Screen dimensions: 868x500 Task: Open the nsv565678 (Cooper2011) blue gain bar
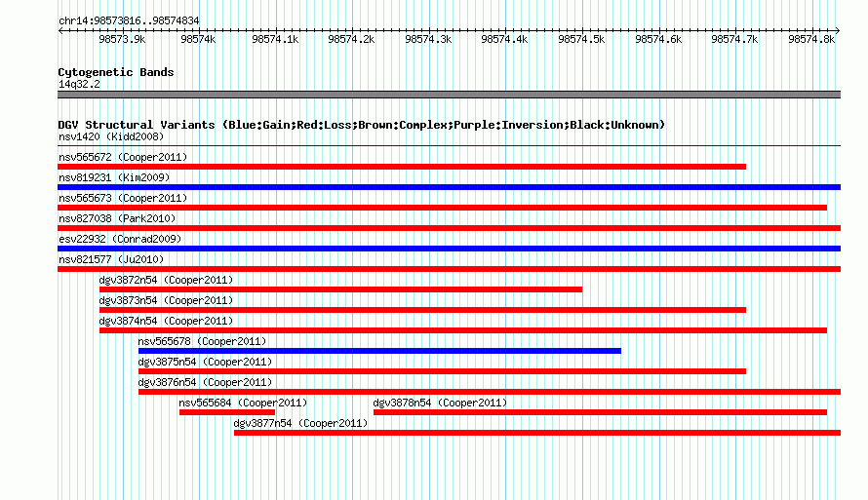379,351
